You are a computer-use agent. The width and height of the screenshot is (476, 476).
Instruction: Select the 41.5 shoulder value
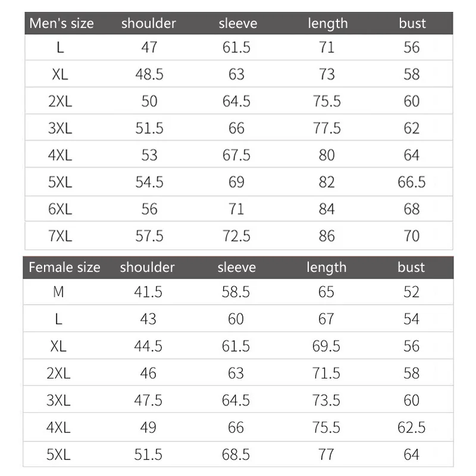[148, 292]
